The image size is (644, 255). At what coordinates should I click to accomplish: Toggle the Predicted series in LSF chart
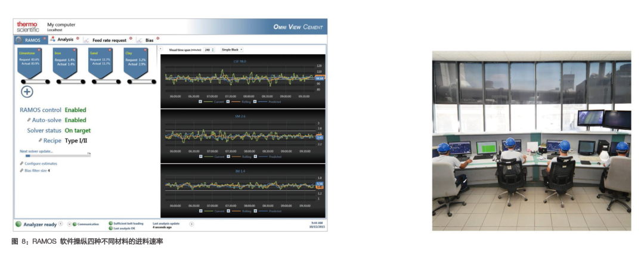pos(255,101)
